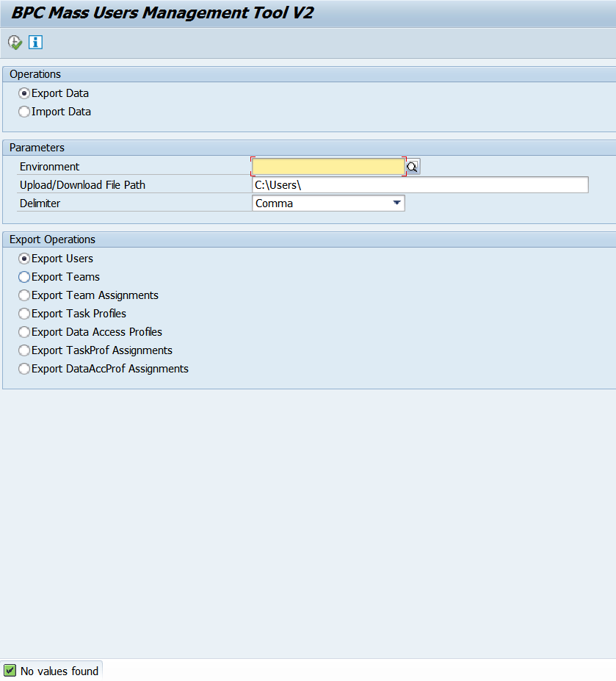This screenshot has height=681, width=616.
Task: Focus the Environment input field
Action: 329,167
